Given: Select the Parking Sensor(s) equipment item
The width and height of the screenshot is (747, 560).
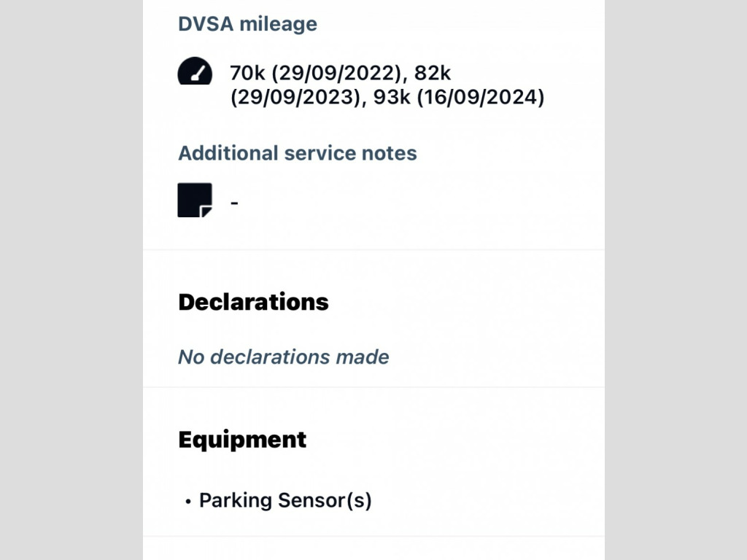Looking at the screenshot, I should click(x=285, y=501).
